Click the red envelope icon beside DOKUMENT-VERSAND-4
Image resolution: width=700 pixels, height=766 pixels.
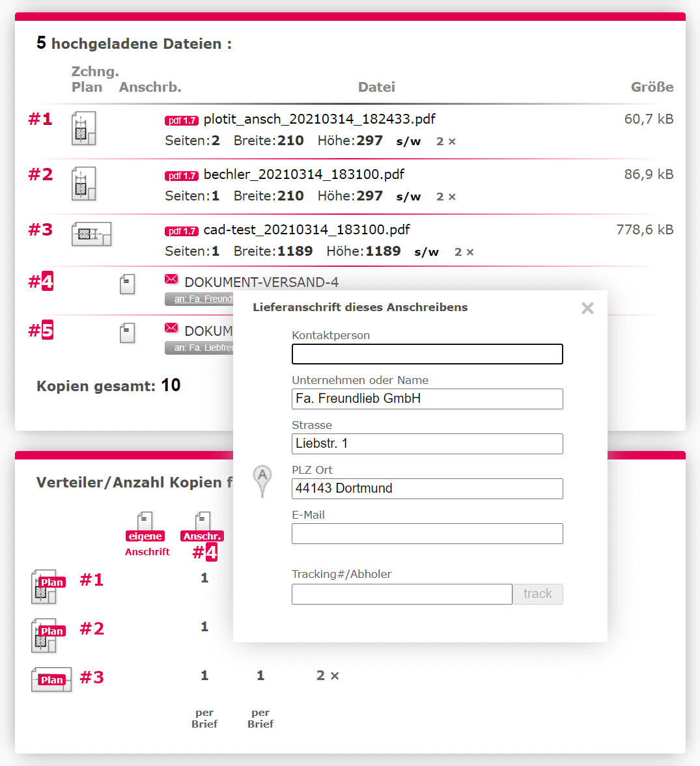[171, 280]
